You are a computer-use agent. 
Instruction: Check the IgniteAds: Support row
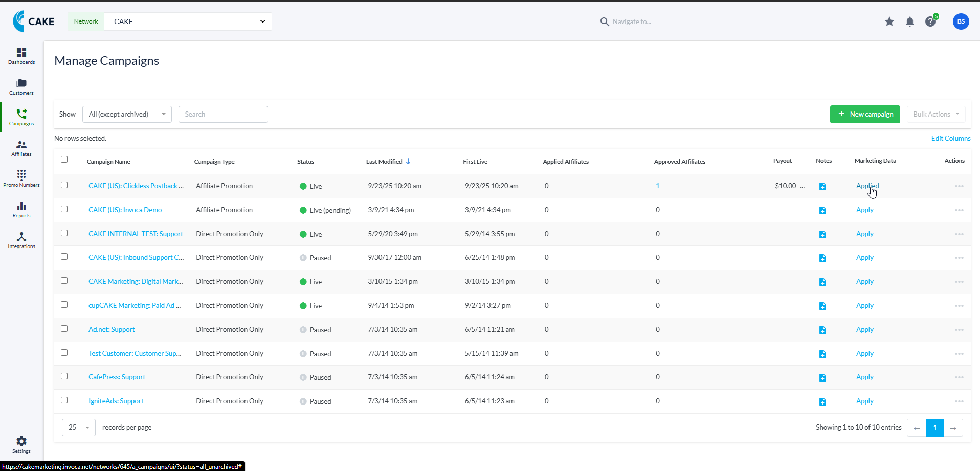click(64, 400)
